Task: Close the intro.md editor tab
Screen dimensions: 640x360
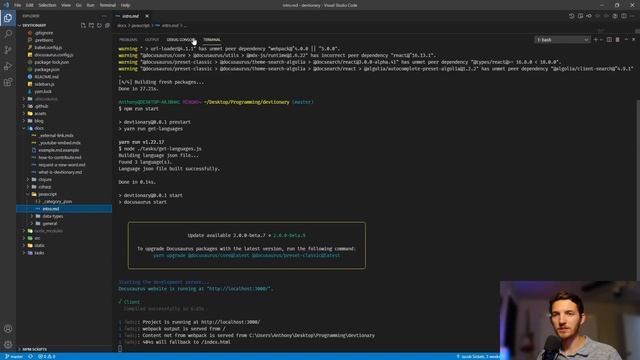Action: pyautogui.click(x=147, y=16)
